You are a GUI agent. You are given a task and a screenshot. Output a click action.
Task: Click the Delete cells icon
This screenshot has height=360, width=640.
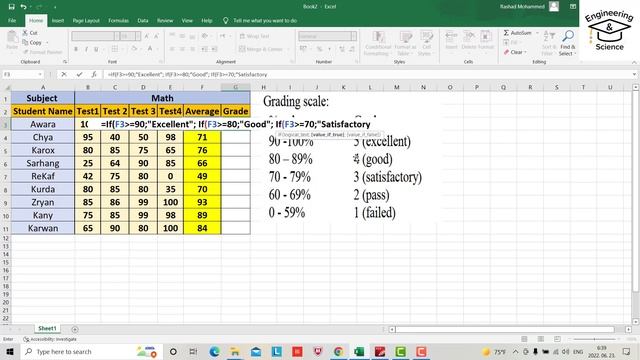(x=469, y=37)
